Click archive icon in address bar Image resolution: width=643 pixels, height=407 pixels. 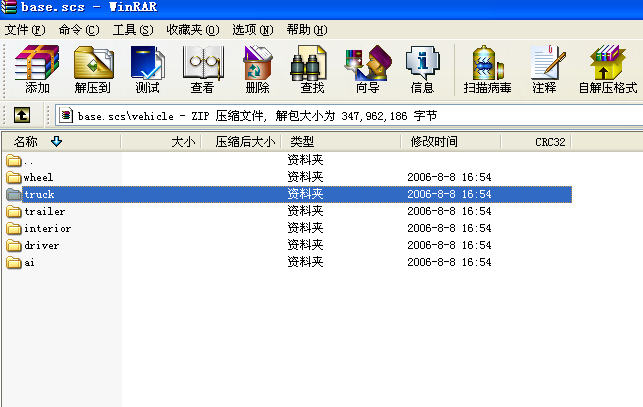pyautogui.click(x=66, y=115)
